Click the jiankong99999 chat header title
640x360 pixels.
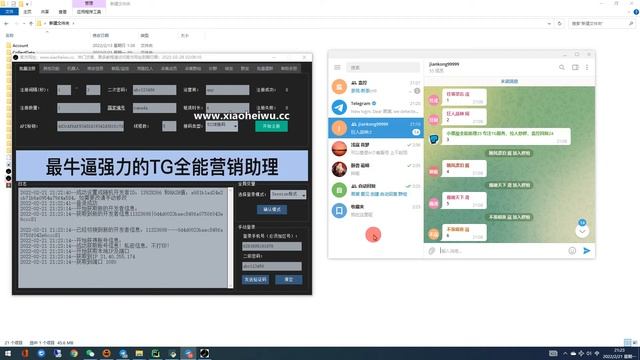pos(444,64)
